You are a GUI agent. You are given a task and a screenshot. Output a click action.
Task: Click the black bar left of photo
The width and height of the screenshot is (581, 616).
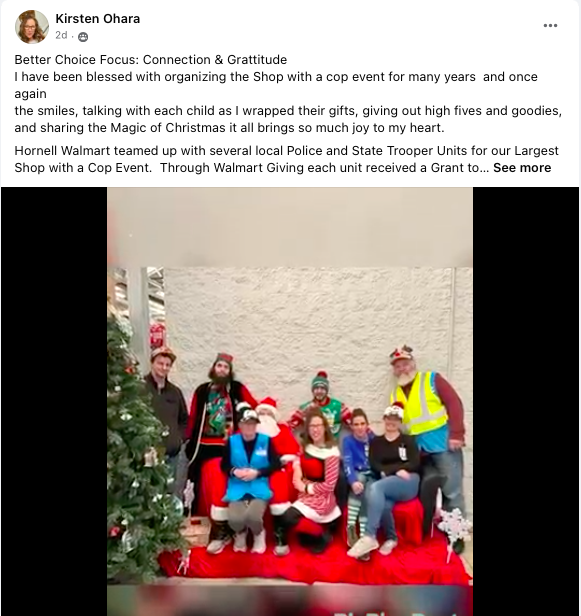54,402
